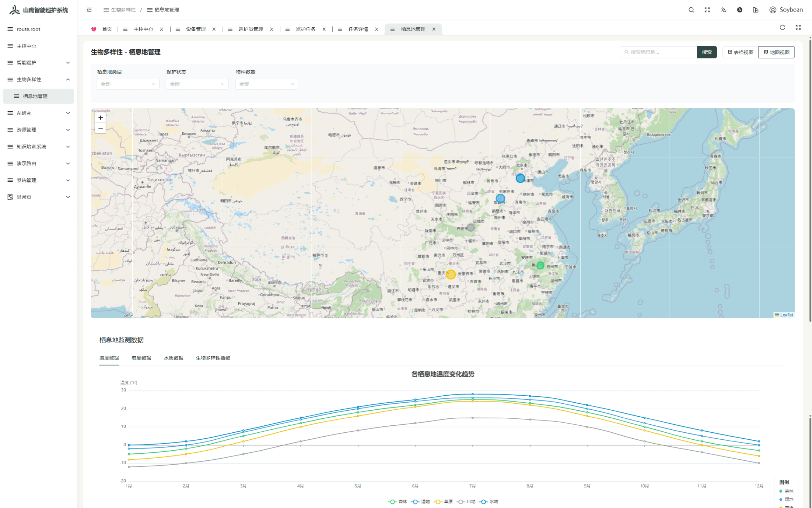
Task: Zoom in on the map with plus control
Action: coord(100,118)
